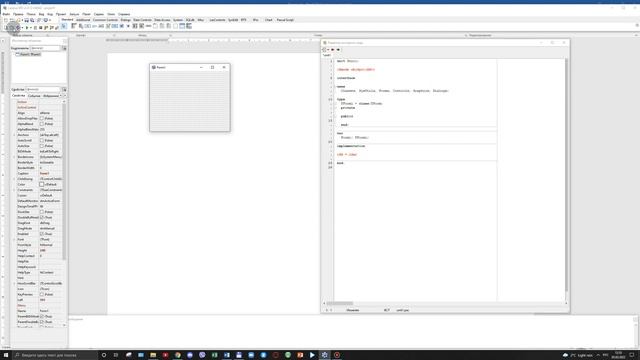Expand the Constraints property
The image size is (640, 360).
point(14,190)
